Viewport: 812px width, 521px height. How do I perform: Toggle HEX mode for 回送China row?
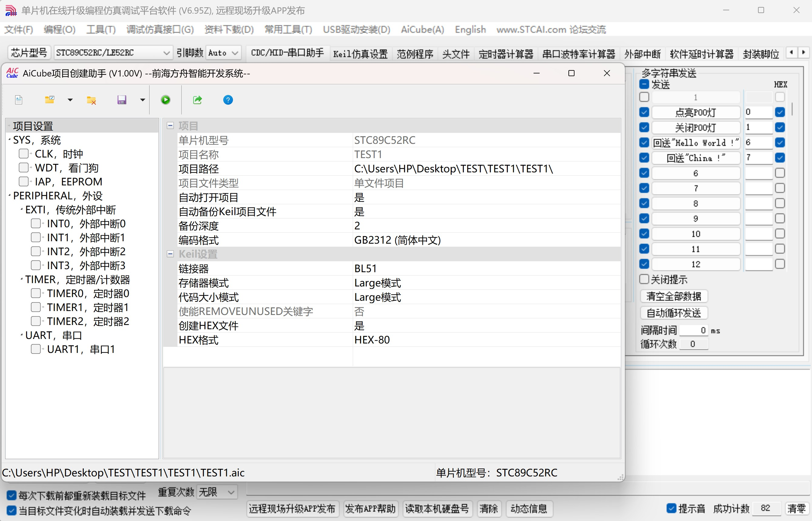[780, 157]
